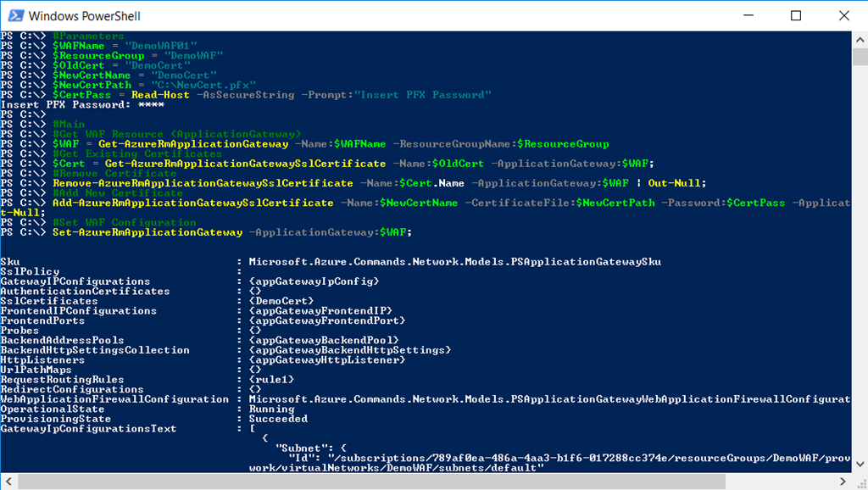Click the 'Out-Null;' text after Remove command
The image size is (868, 490).
pyautogui.click(x=677, y=183)
